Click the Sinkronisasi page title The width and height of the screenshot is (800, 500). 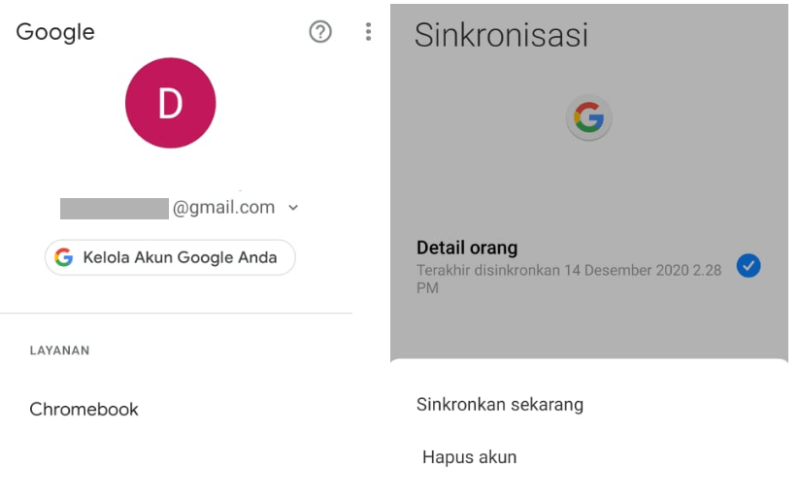point(501,35)
